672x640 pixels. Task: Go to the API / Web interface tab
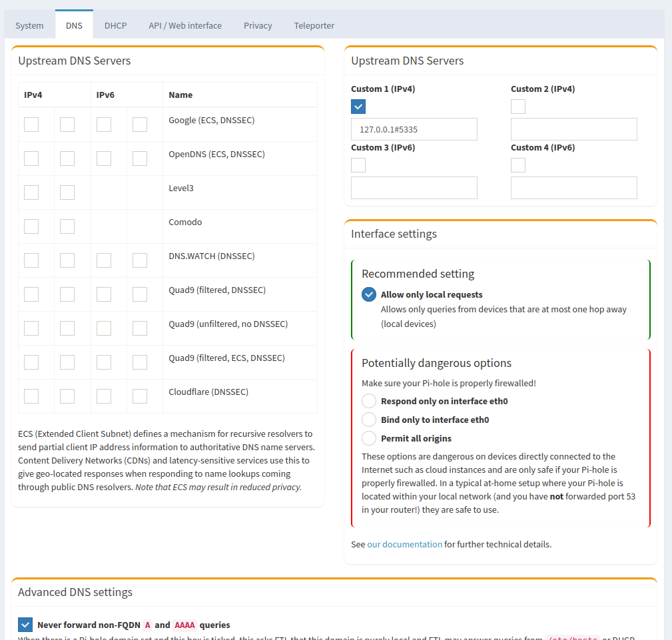point(185,25)
